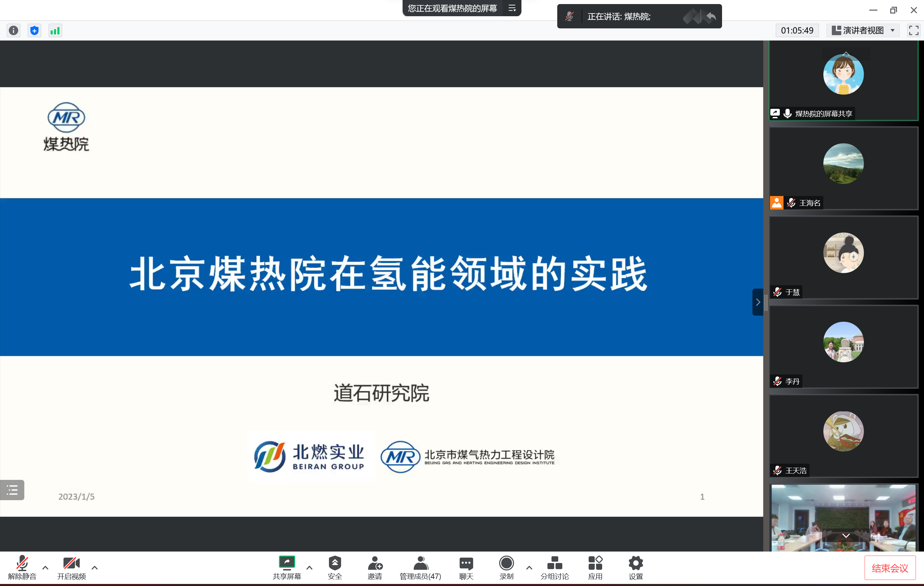Click the muted mic icon next to 王天浩

pos(777,470)
